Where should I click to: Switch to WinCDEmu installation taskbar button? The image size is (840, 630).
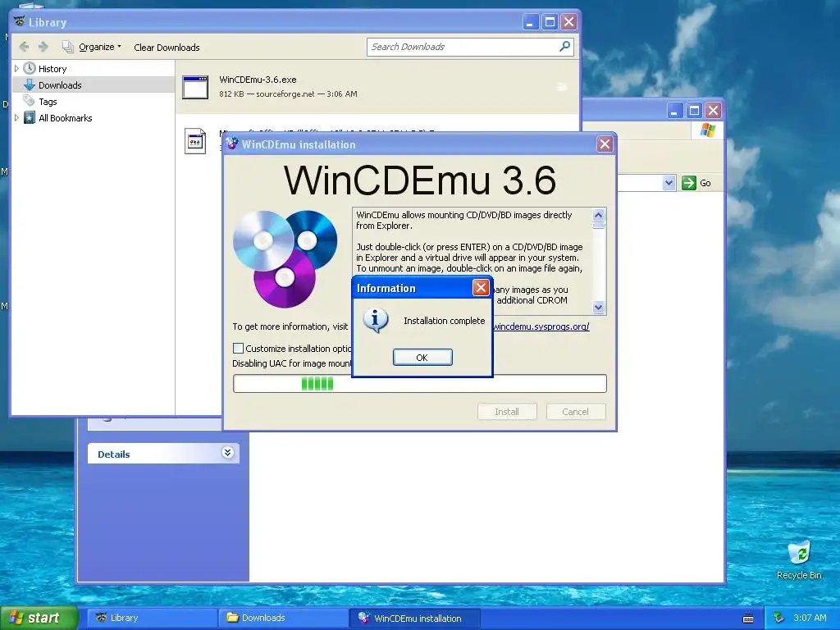[414, 618]
